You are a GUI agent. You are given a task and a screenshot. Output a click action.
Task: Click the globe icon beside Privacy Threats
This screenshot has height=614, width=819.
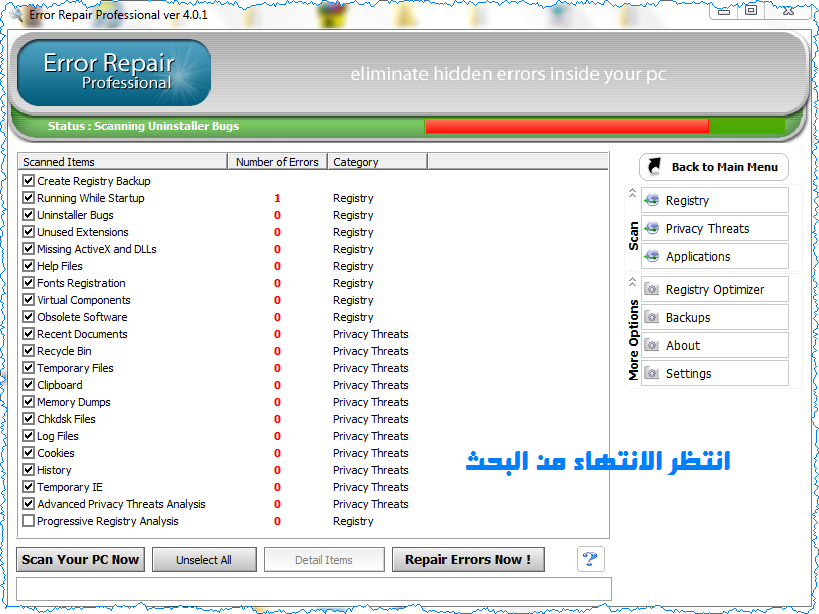[652, 228]
